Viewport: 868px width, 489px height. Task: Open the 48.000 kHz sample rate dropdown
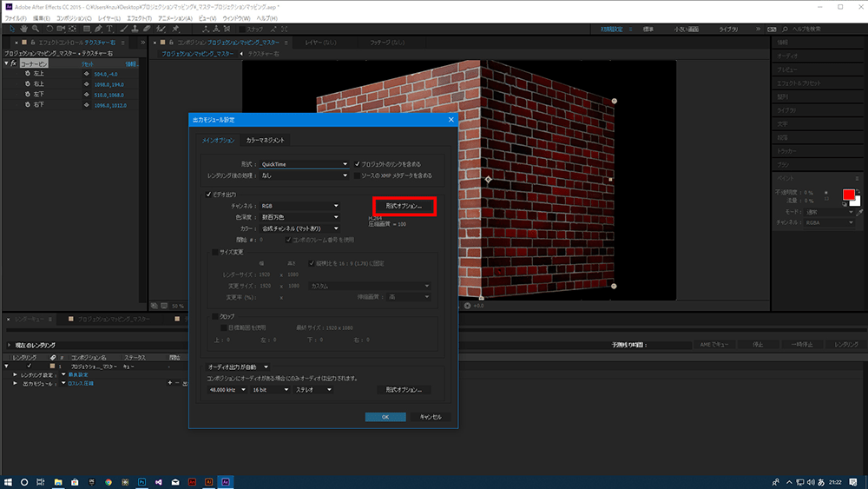click(x=226, y=390)
